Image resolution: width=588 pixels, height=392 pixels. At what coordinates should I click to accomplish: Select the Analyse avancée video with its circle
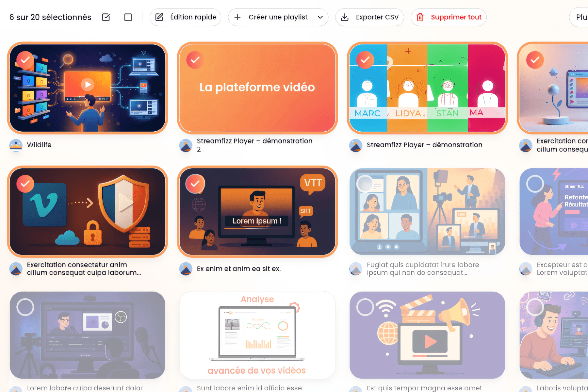tap(195, 307)
